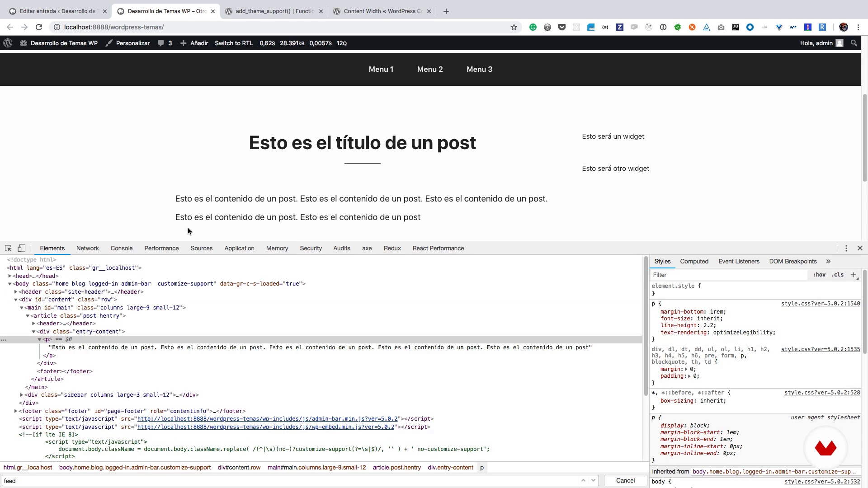Open the Event Listeners tab
The height and width of the screenshot is (488, 868).
[739, 261]
